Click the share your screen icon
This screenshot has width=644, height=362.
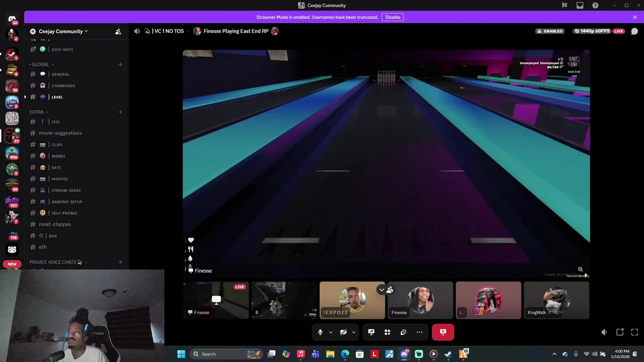pyautogui.click(x=371, y=332)
